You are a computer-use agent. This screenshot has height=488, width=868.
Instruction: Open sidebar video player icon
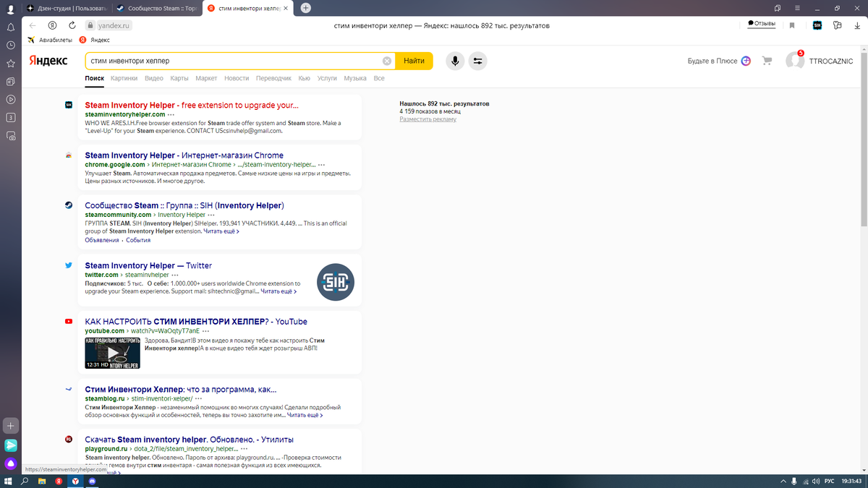point(11,99)
